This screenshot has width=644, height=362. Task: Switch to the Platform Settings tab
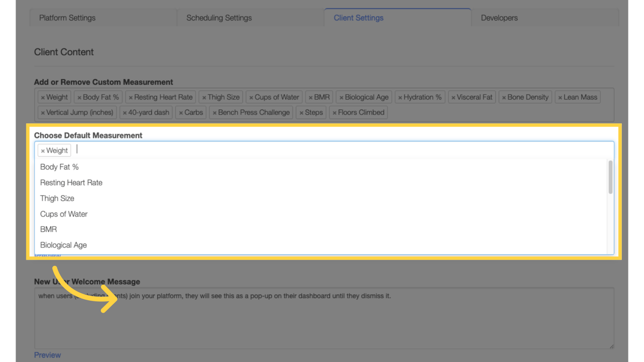[67, 17]
